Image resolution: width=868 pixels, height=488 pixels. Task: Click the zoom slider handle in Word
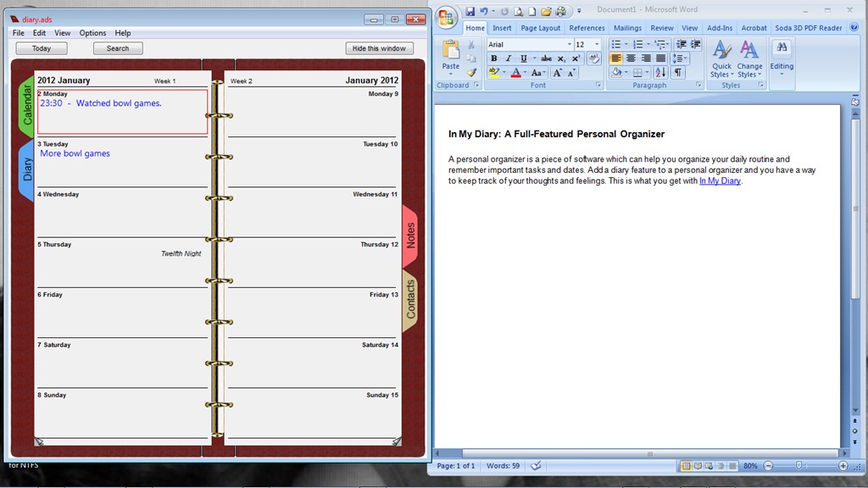(798, 466)
